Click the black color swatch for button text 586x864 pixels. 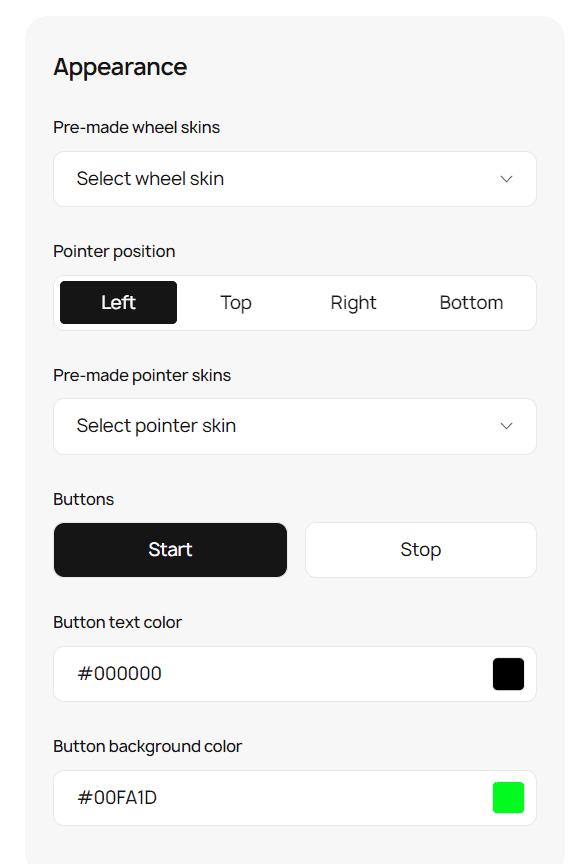point(508,674)
